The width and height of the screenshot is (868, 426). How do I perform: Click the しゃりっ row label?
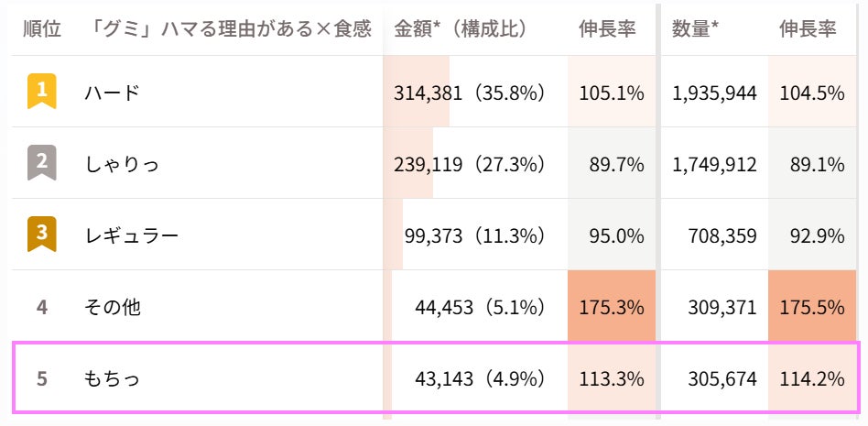pos(122,165)
